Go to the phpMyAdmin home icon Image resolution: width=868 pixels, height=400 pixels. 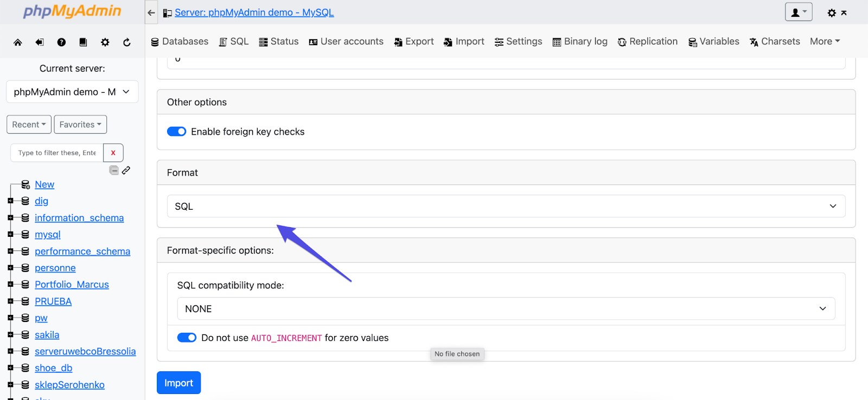18,42
